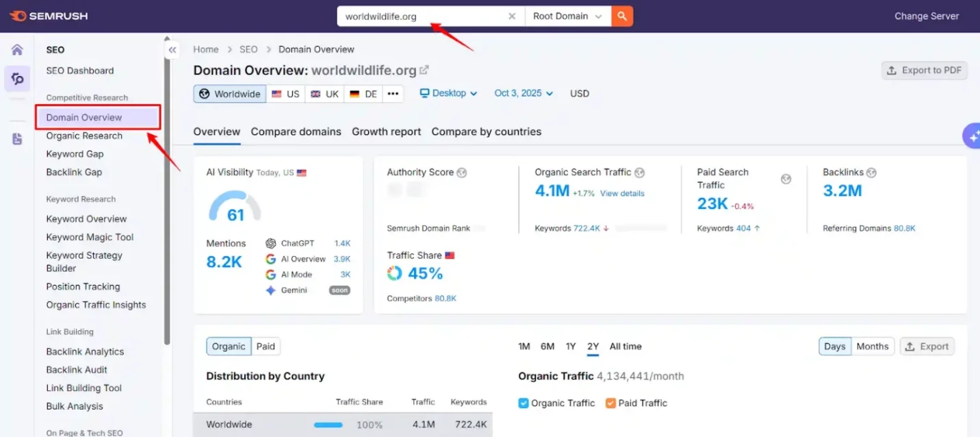Open more countries with three-dot button
The image size is (980, 437).
[x=392, y=94]
